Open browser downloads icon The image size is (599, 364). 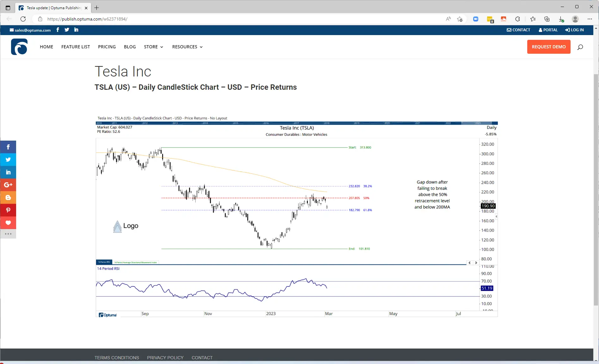tap(561, 19)
